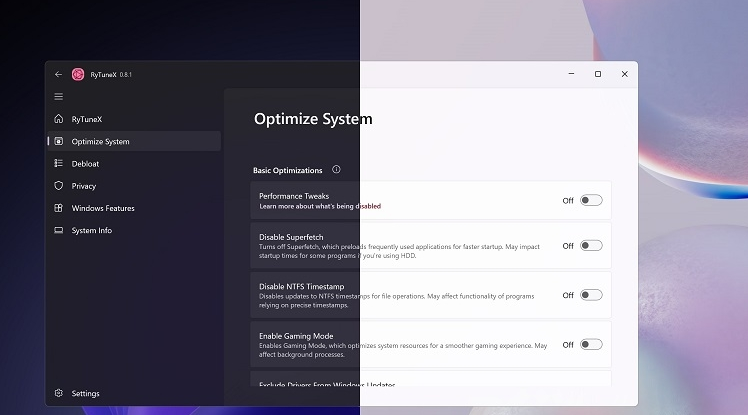
Task: Toggle the hamburger navigation menu
Action: (x=59, y=97)
